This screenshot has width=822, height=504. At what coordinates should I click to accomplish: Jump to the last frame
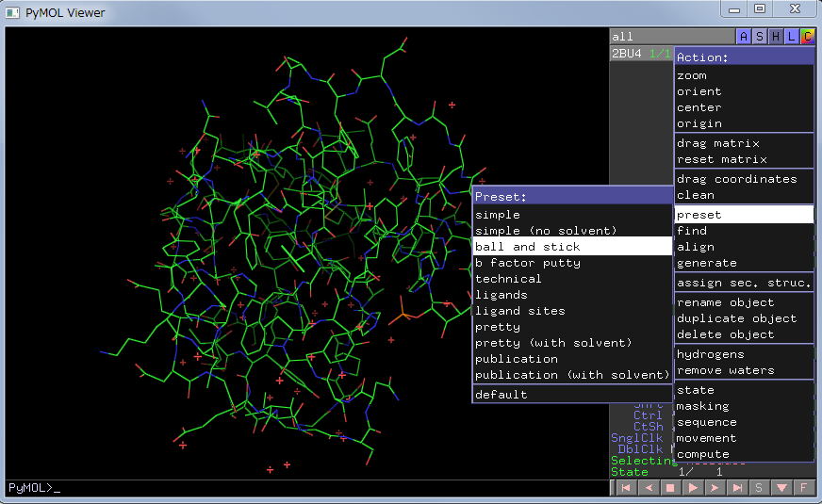[x=738, y=488]
